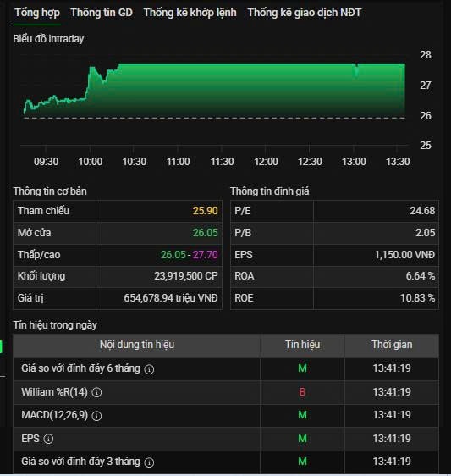Image resolution: width=451 pixels, height=476 pixels.
Task: Click the red B signal for William %R
Action: (x=302, y=392)
